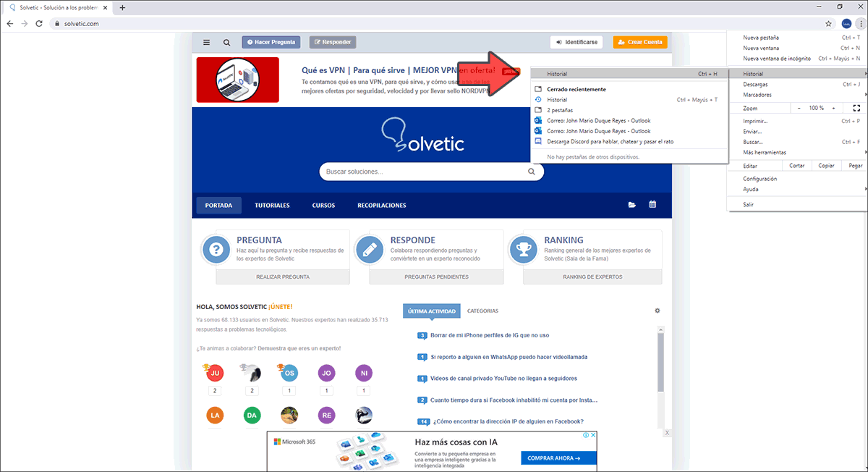Click the Responde pencil circle icon
The width and height of the screenshot is (868, 472).
(x=370, y=250)
